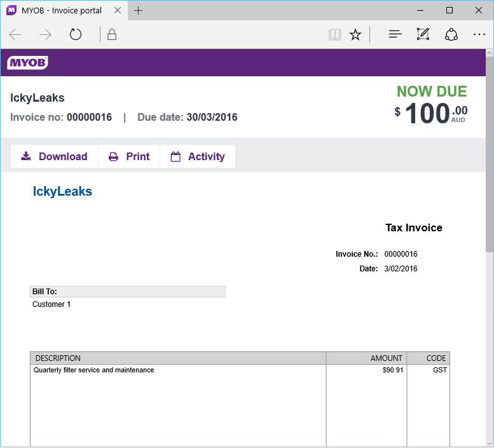Click the scrollbar up arrow

[489, 53]
